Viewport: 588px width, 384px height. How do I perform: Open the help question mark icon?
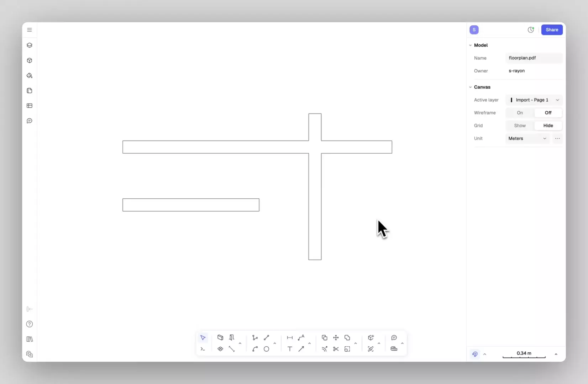(x=30, y=324)
